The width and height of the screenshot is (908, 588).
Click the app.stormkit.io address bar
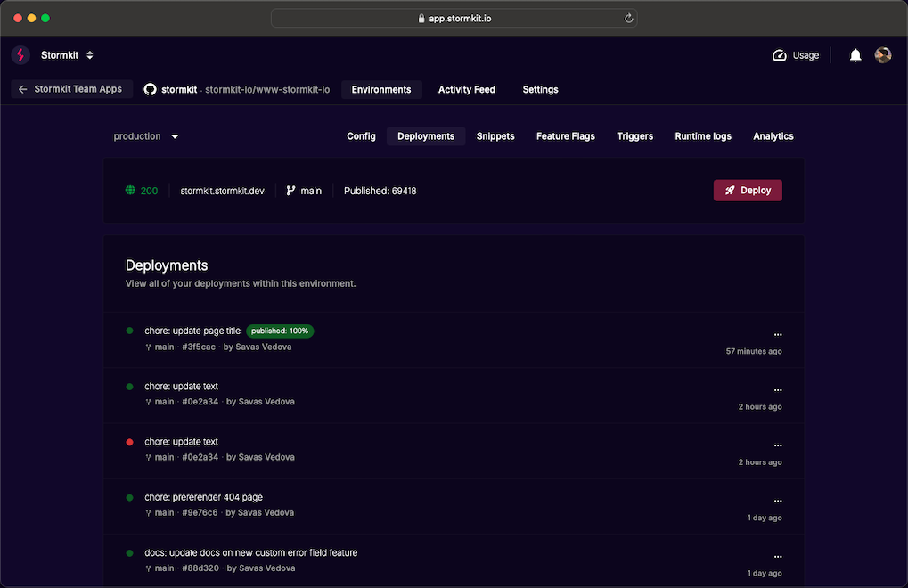click(x=454, y=17)
